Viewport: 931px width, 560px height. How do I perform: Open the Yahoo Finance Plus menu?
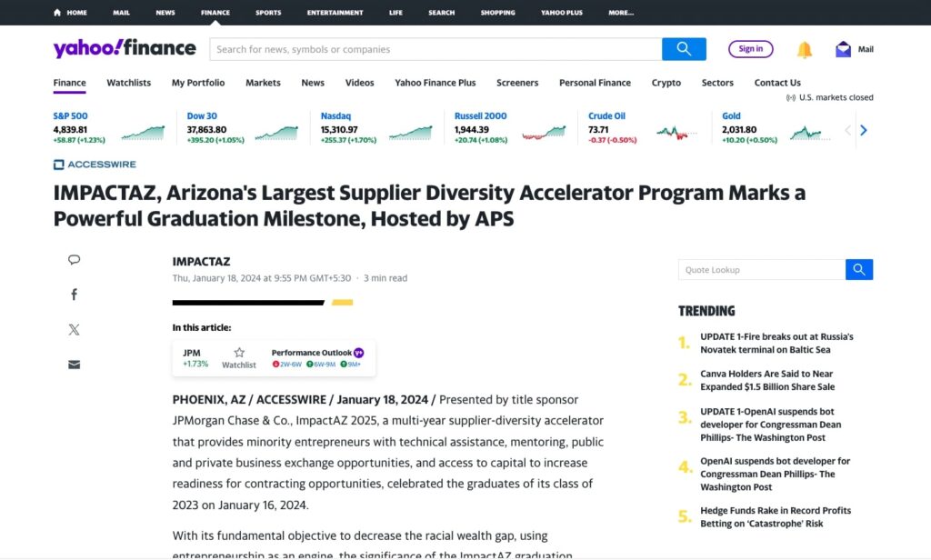coord(435,83)
